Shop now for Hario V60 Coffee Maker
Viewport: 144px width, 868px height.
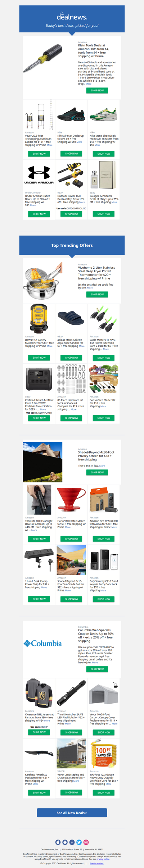point(72,538)
